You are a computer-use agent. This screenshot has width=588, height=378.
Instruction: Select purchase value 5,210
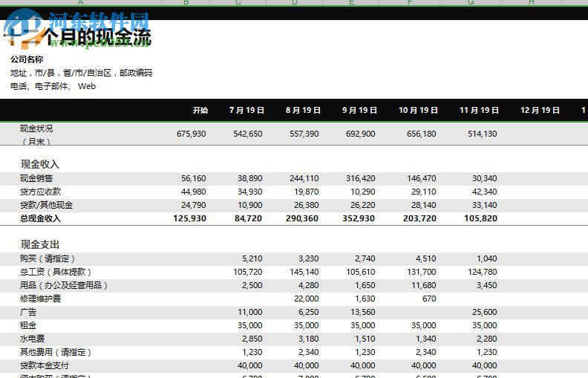tap(252, 258)
